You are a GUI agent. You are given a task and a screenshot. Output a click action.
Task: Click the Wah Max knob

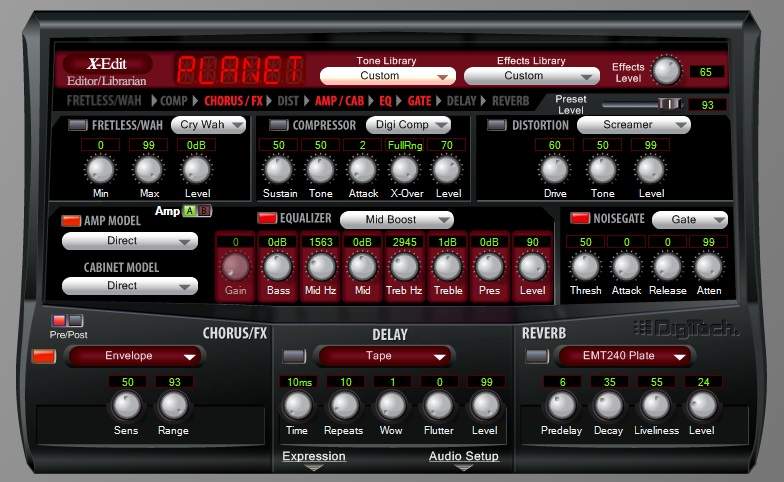pos(148,170)
